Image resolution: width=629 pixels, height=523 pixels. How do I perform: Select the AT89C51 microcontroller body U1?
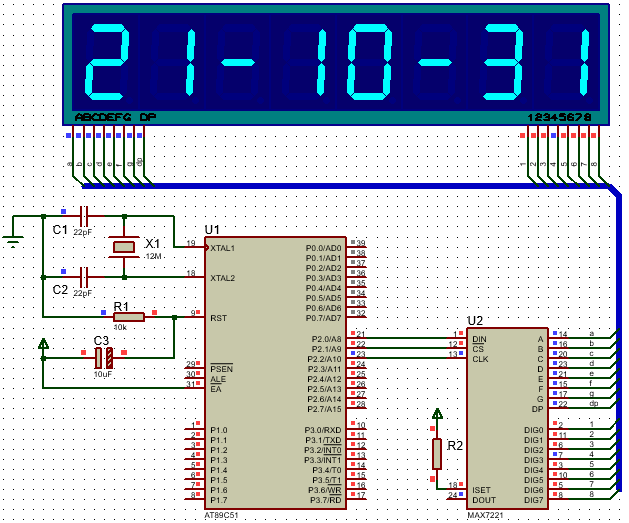276,373
